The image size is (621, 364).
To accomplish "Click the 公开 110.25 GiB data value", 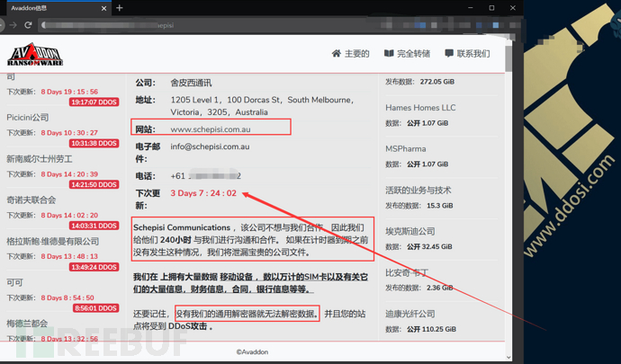I will coord(431,329).
